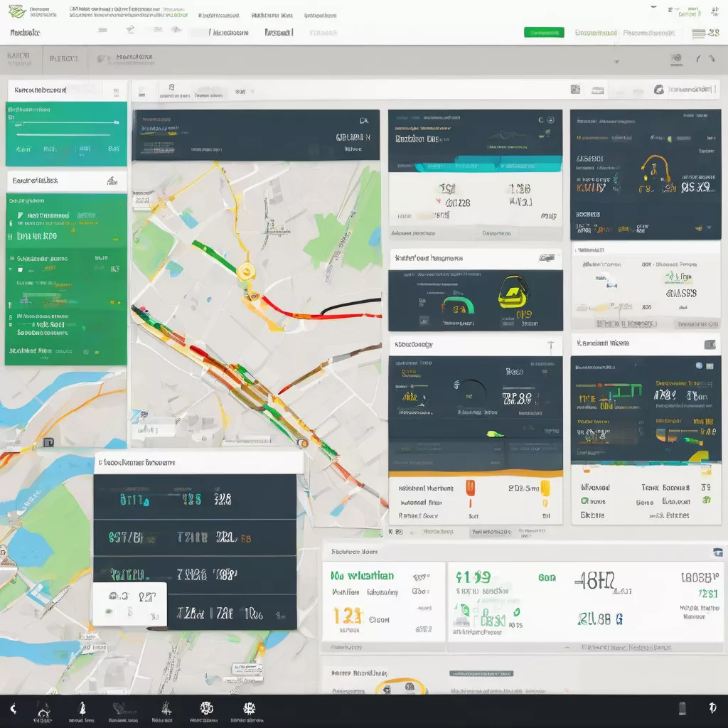
Task: Collapse the second left sidebar section header
Action: [110, 181]
